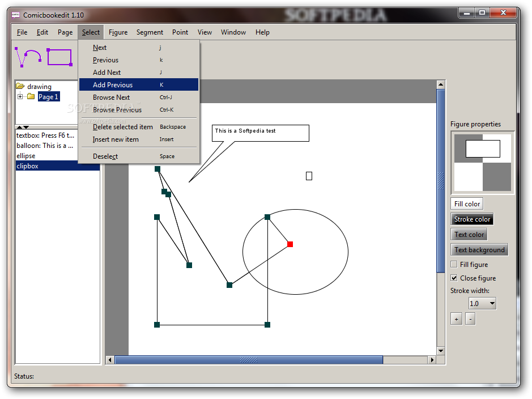Click the control point at polygon bottom-right corner
The image size is (532, 399).
point(267,325)
